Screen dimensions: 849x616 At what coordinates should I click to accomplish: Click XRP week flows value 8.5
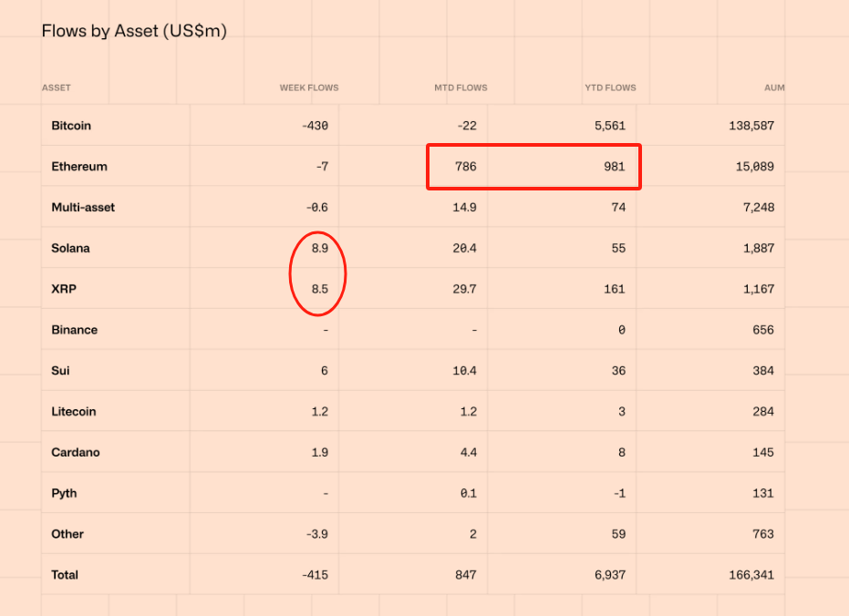(x=319, y=290)
